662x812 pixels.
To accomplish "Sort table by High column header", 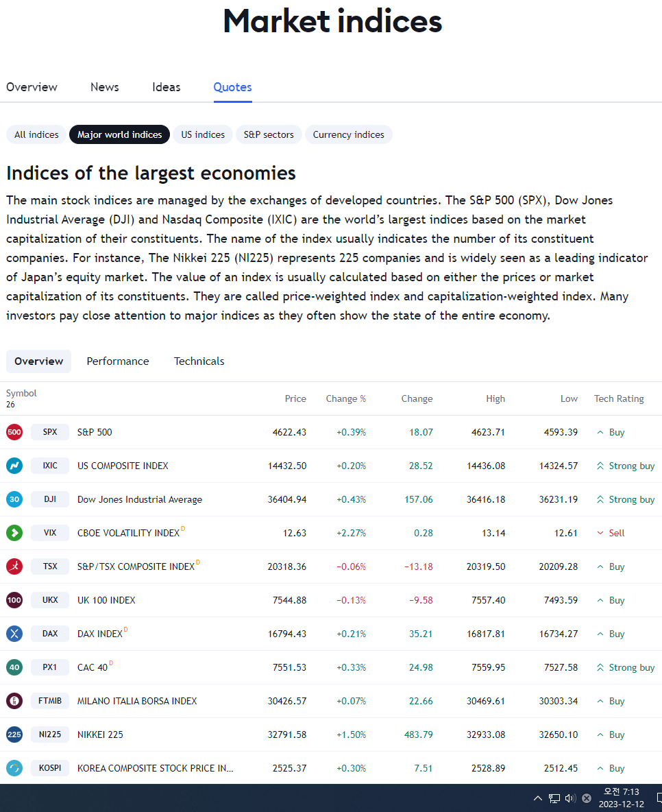I will (495, 398).
